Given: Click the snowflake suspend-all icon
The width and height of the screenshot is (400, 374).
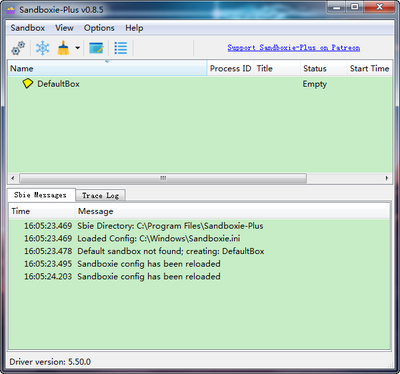Looking at the screenshot, I should pyautogui.click(x=43, y=48).
